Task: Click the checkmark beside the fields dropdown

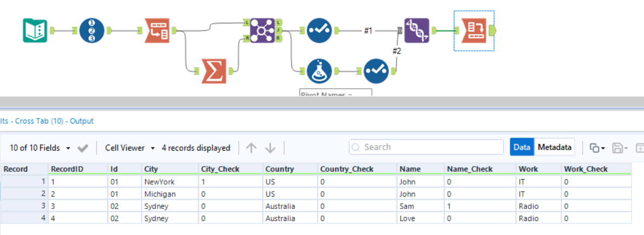Action: click(83, 148)
